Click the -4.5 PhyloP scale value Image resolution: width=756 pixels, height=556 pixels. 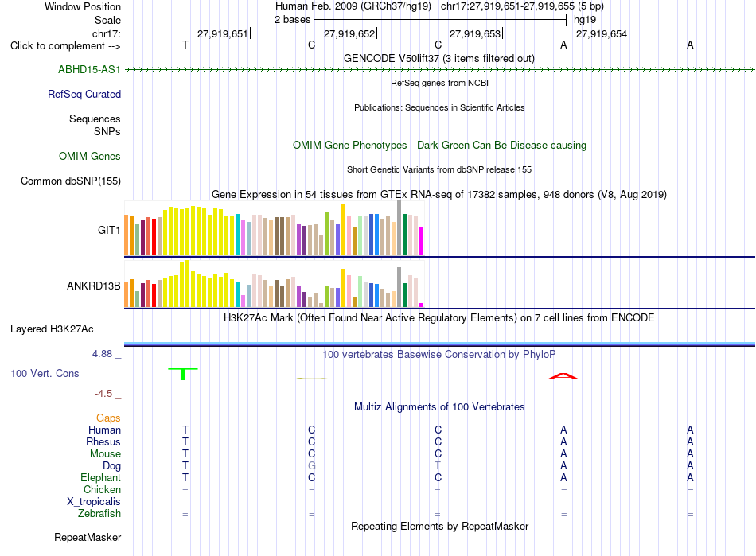tap(103, 394)
